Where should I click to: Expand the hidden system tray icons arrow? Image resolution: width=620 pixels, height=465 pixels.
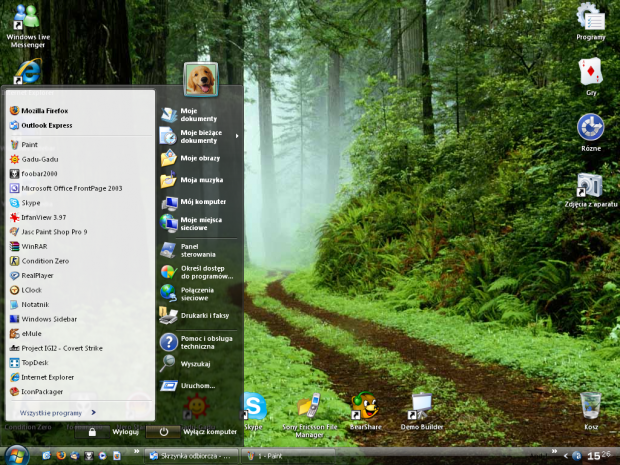[x=564, y=456]
